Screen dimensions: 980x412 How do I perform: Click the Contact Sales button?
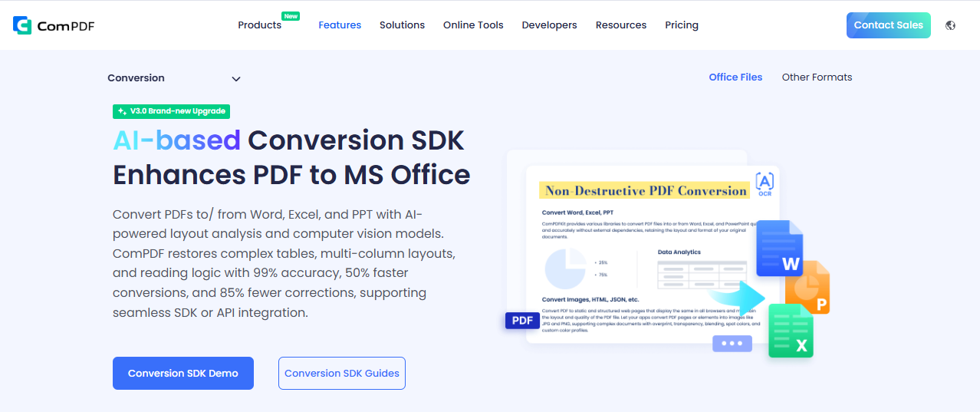click(888, 25)
